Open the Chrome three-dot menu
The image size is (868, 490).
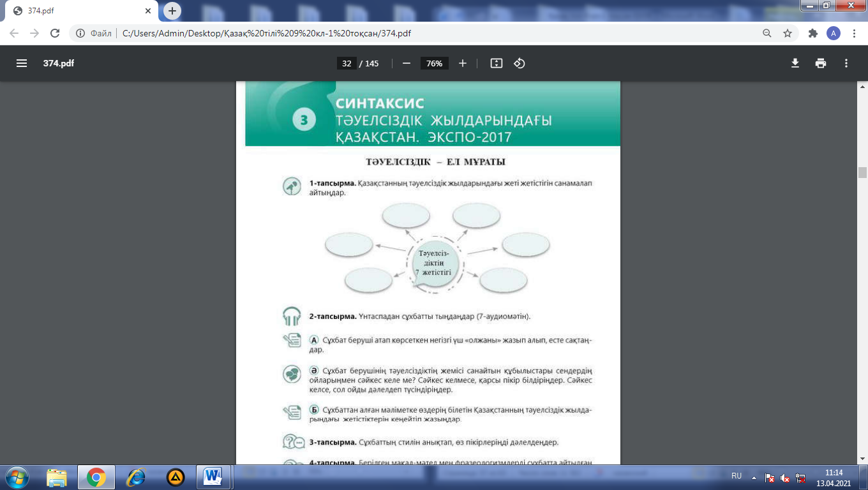[854, 33]
